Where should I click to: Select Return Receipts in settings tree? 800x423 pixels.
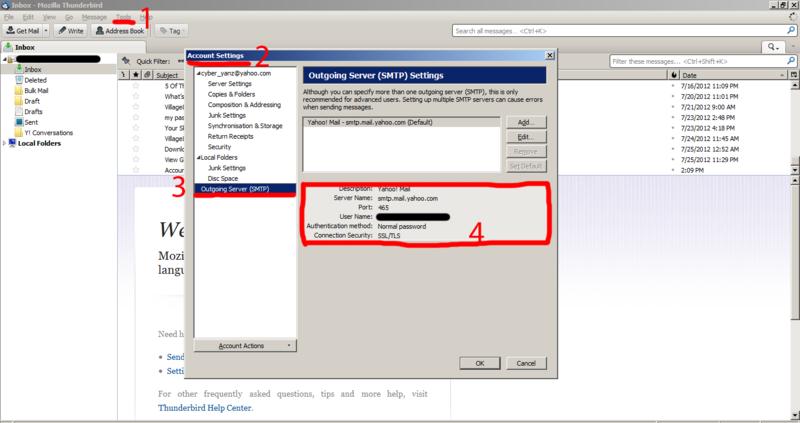(x=230, y=136)
